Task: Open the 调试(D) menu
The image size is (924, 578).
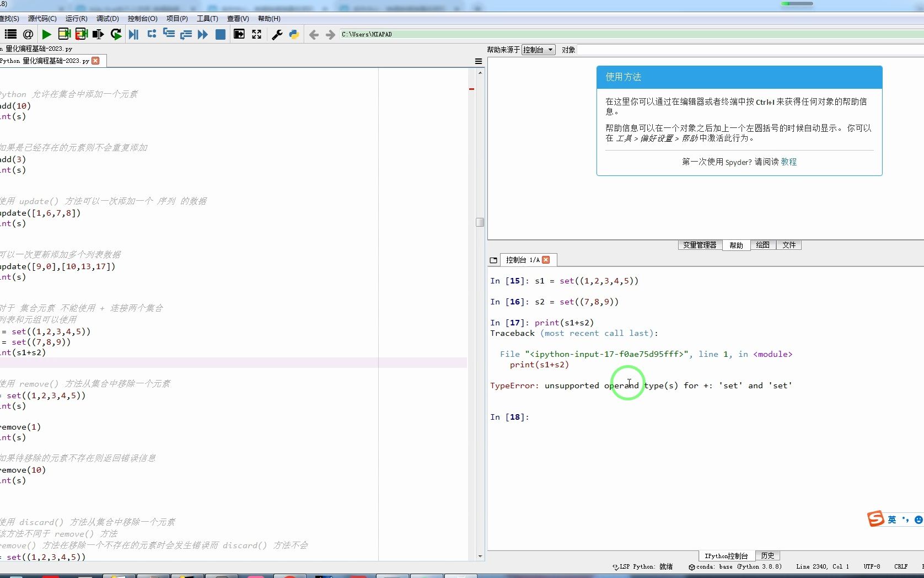Action: [108, 18]
